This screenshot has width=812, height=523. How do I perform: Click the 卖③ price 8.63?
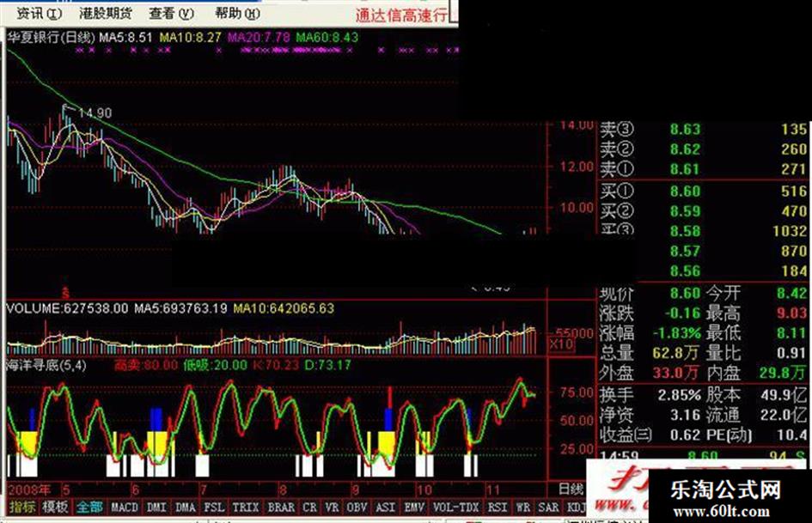tap(685, 129)
